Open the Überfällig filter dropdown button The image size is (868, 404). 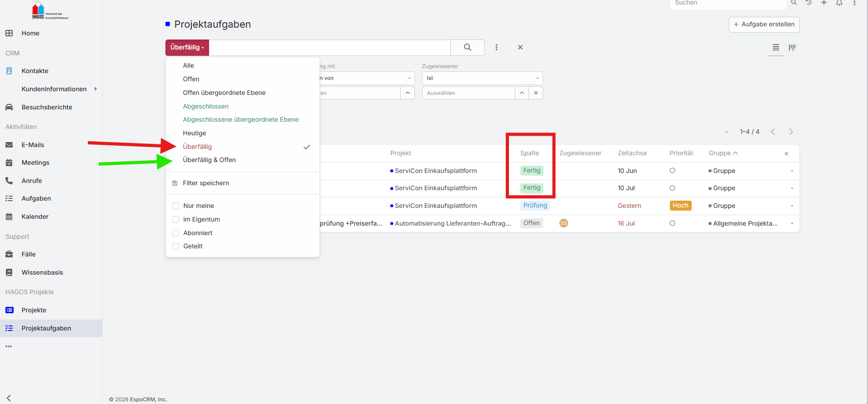pyautogui.click(x=187, y=47)
